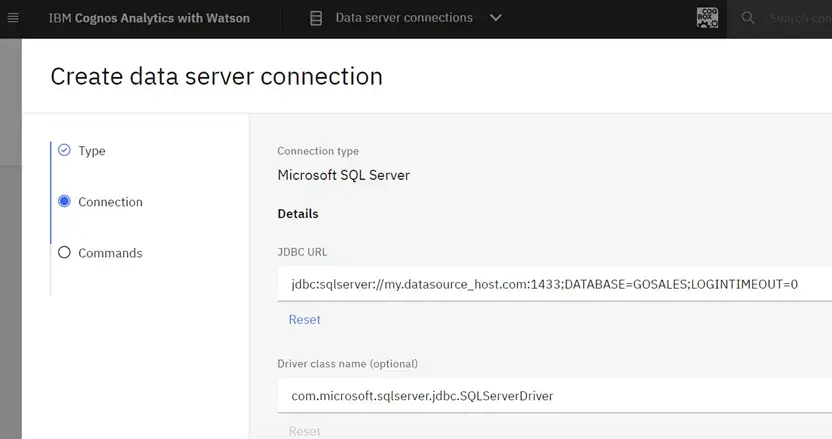
Task: Click inside the JDBC URL field
Action: (x=554, y=284)
